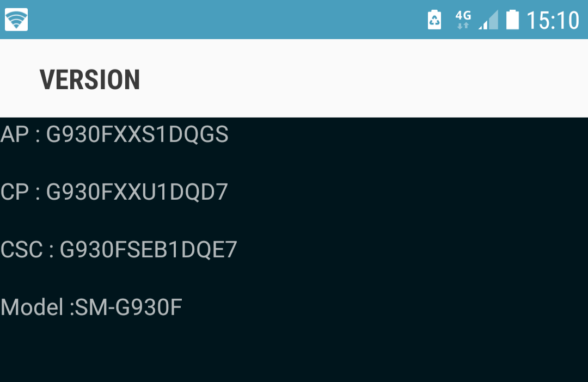Image resolution: width=588 pixels, height=382 pixels.
Task: Tap the full battery level icon
Action: pyautogui.click(x=512, y=20)
